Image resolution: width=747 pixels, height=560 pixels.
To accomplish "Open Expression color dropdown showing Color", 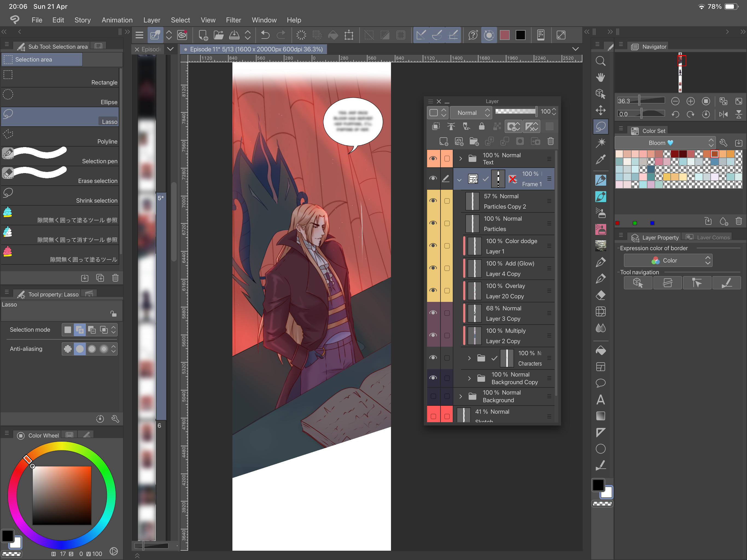I will (x=668, y=260).
